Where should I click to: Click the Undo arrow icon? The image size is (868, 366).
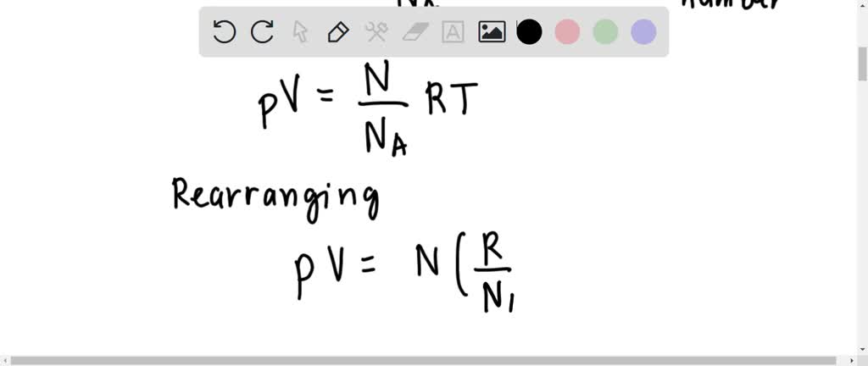(224, 32)
